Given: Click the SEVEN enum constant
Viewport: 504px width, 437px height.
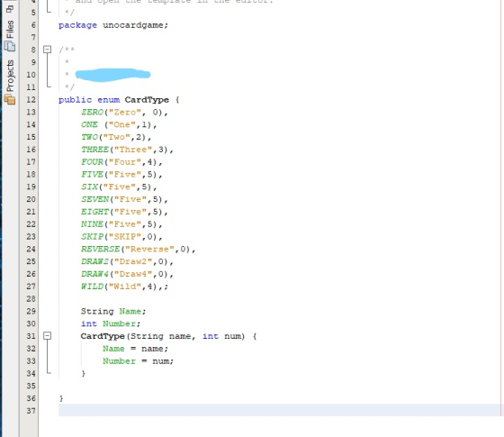Looking at the screenshot, I should (x=95, y=199).
